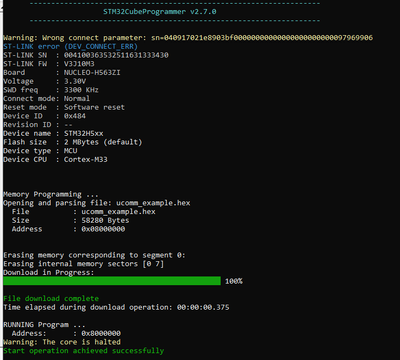Click the ST-LINK FW version V3J10M3
400x360 pixels.
click(x=79, y=64)
